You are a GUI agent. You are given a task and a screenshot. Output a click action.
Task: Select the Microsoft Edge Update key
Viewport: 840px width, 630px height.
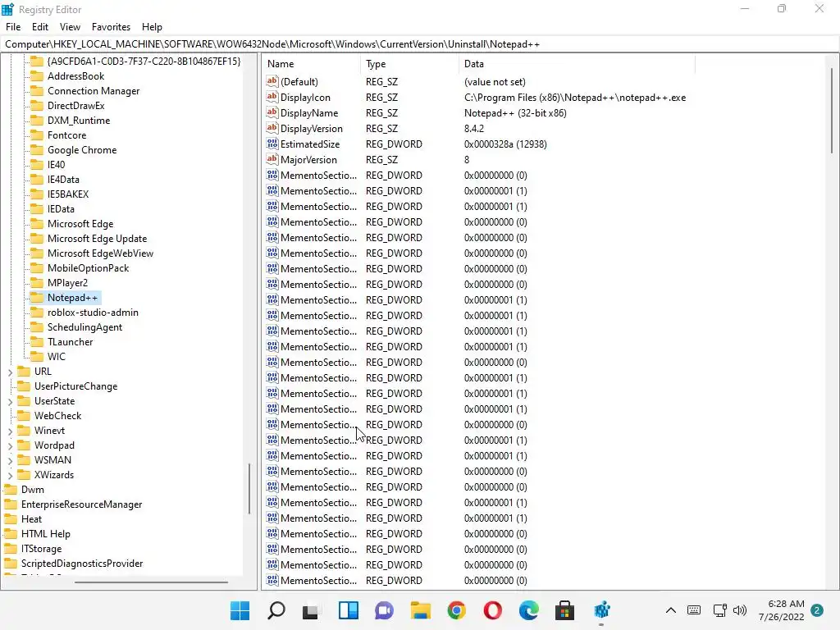click(97, 239)
